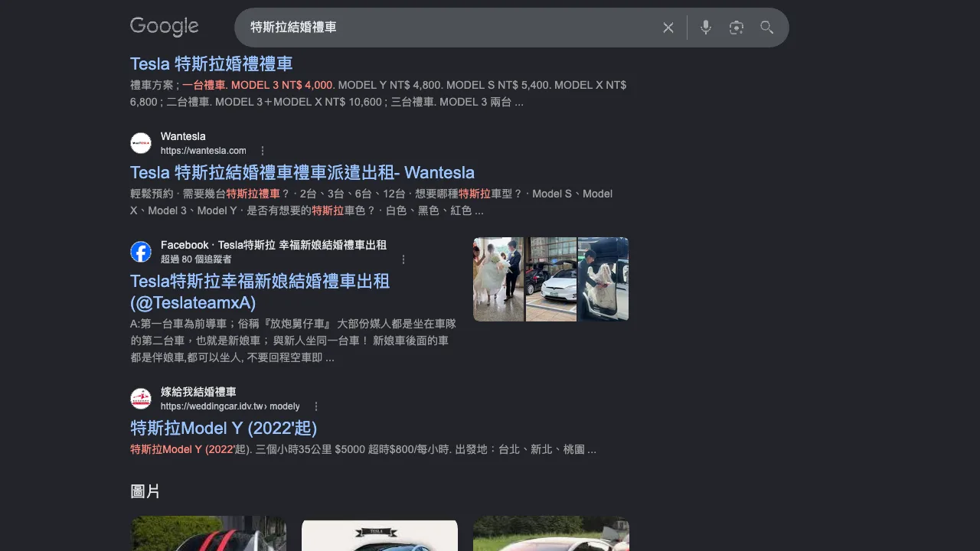Click the magnifying glass search icon

tap(766, 28)
